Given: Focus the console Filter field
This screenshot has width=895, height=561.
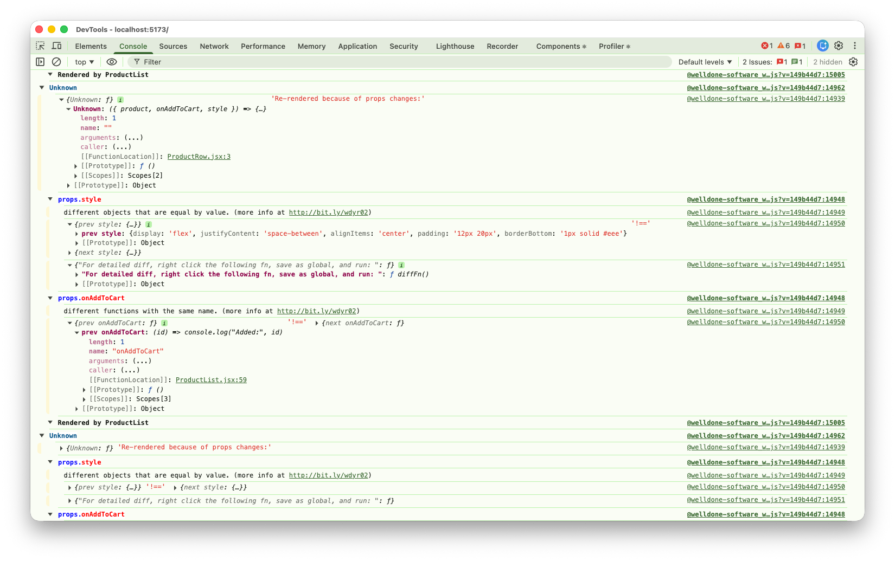Looking at the screenshot, I should click(400, 62).
